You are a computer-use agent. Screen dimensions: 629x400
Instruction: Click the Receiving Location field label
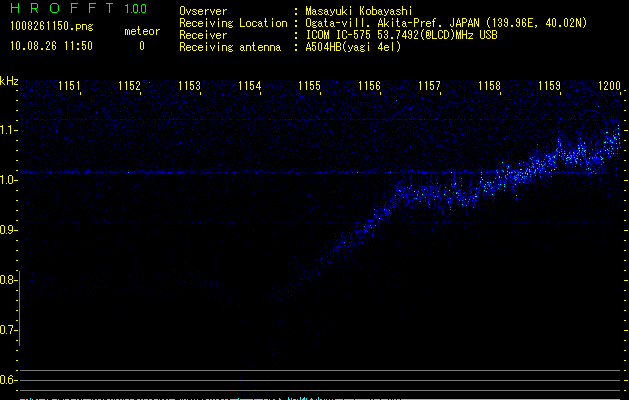[x=233, y=23]
